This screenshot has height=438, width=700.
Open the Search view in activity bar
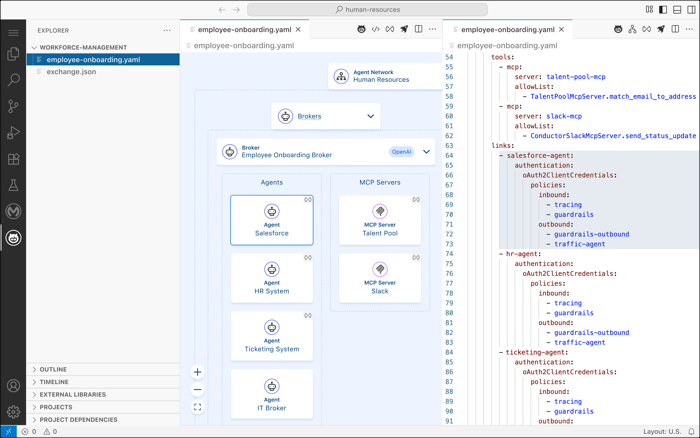click(x=13, y=80)
